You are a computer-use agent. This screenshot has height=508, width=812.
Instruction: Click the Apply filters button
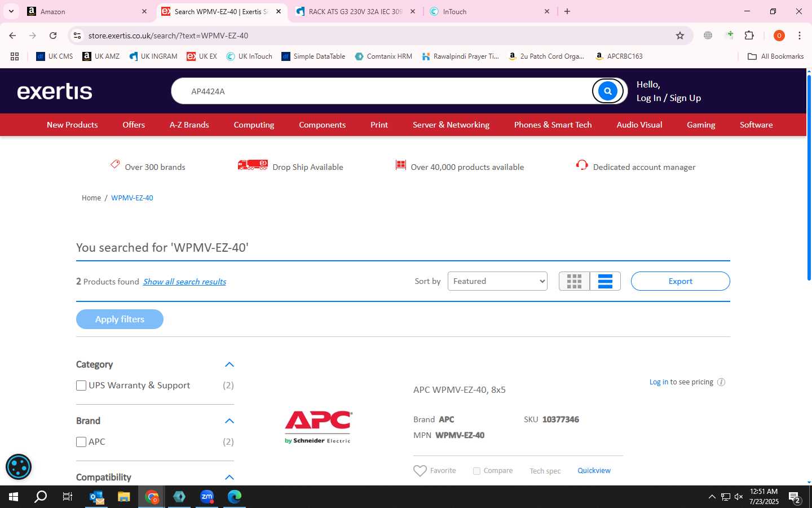click(x=120, y=319)
